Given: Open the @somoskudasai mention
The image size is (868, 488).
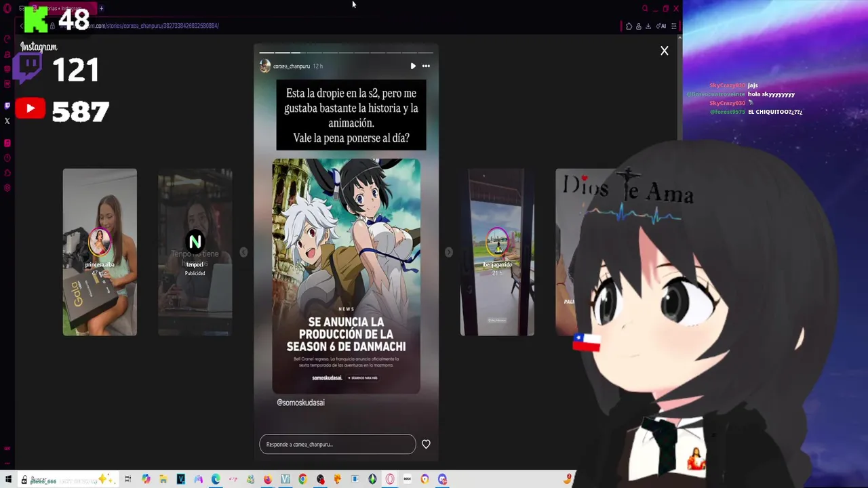Looking at the screenshot, I should [300, 403].
